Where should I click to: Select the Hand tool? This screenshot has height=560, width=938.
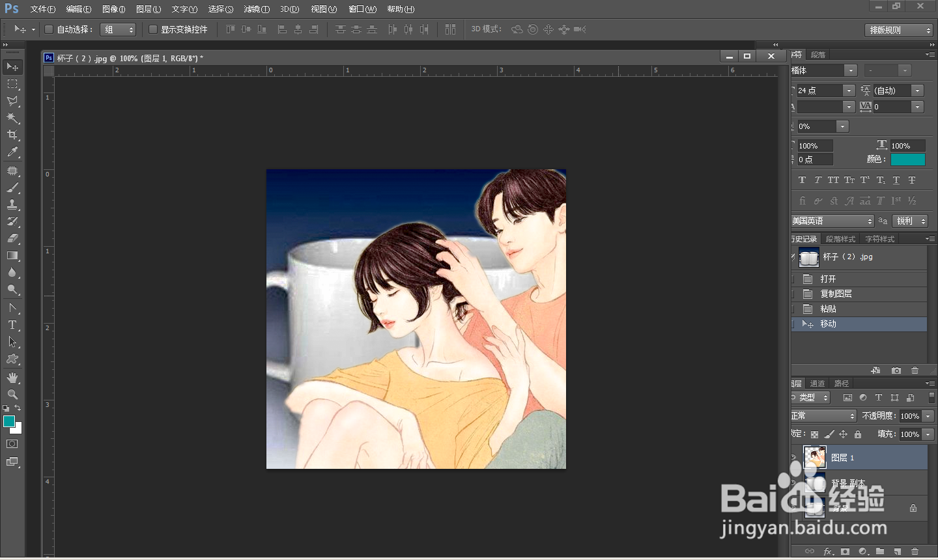tap(12, 378)
